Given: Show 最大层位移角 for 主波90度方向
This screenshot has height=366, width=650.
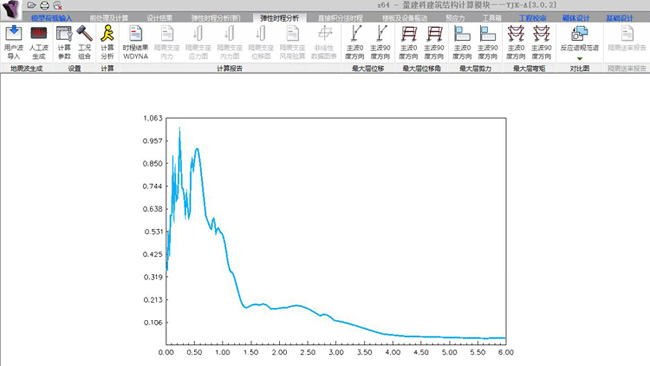Looking at the screenshot, I should [434, 42].
